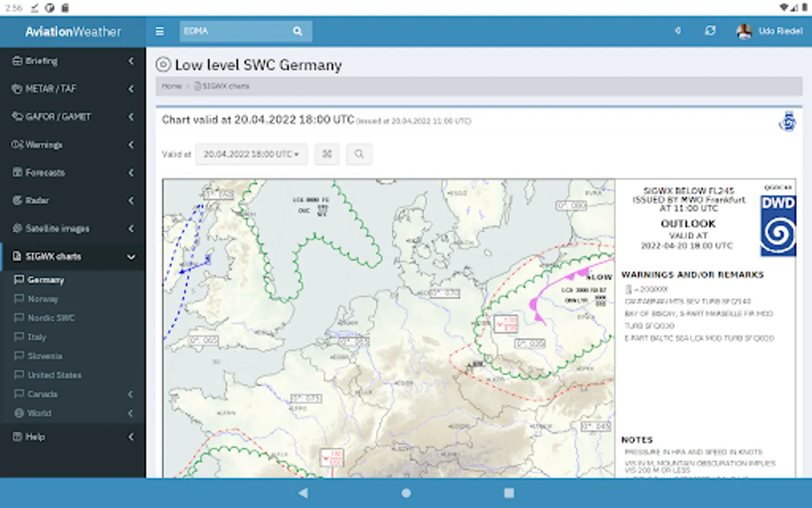Click the "Low level SWC Germany" heading
The height and width of the screenshot is (508, 812).
pyautogui.click(x=258, y=65)
